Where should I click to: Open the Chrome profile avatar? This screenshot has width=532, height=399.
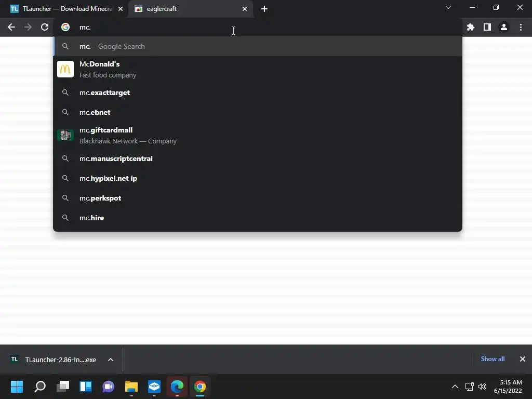coord(504,27)
